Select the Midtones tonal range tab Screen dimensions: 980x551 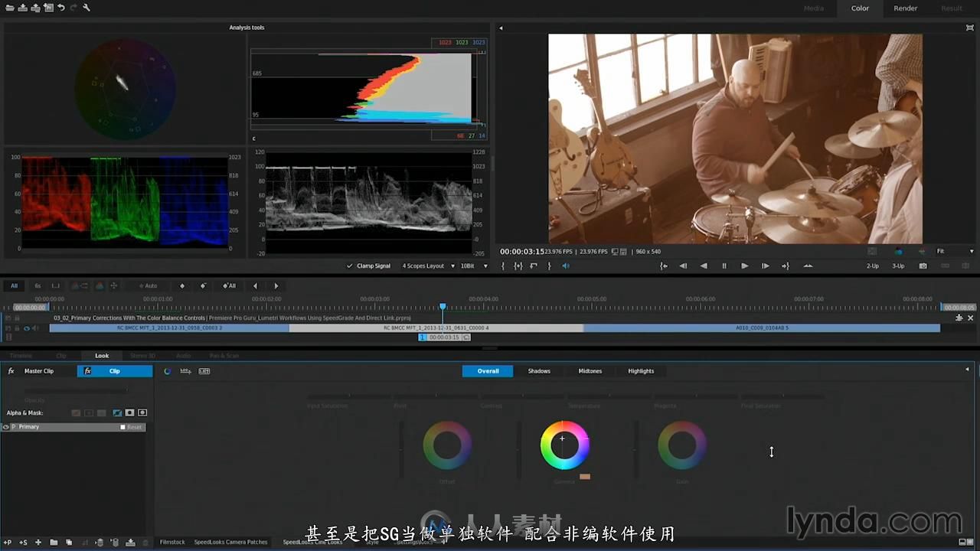click(590, 370)
